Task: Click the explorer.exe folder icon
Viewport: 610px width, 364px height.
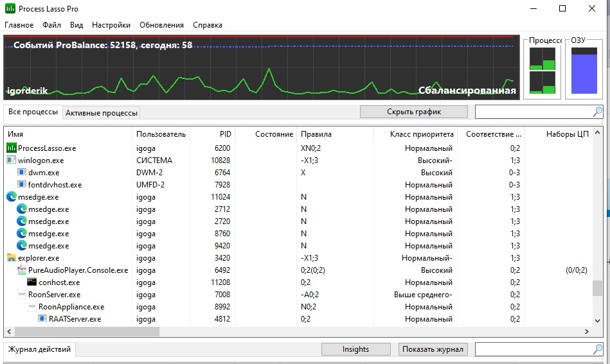Action: 12,258
